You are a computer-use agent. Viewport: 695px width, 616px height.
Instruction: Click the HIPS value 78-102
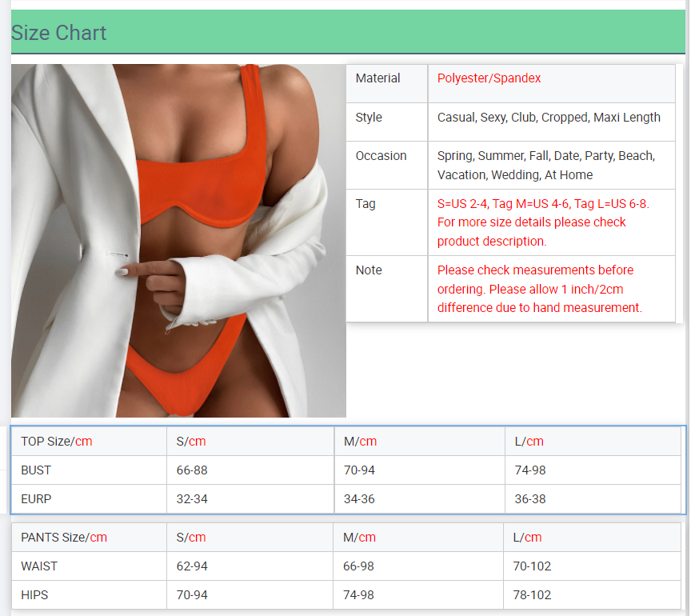pyautogui.click(x=532, y=595)
